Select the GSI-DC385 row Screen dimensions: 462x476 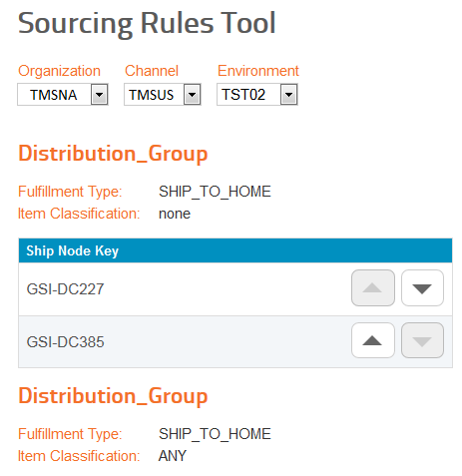point(235,341)
